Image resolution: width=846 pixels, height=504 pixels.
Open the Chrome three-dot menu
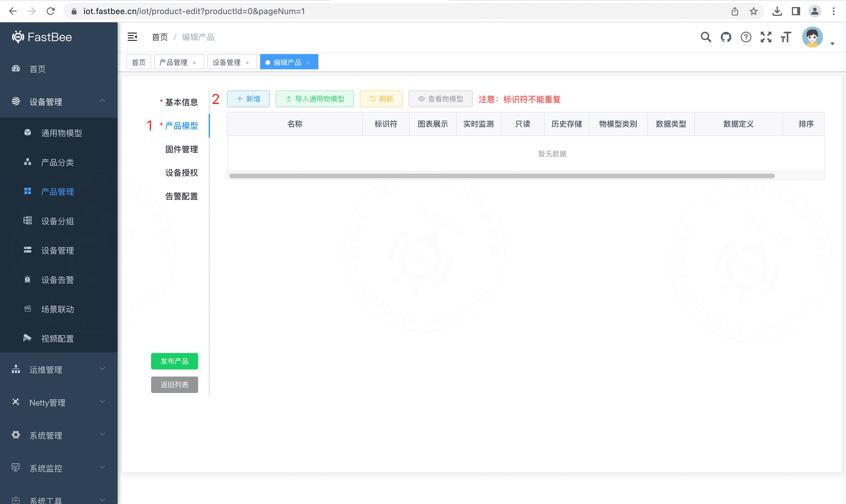[833, 11]
